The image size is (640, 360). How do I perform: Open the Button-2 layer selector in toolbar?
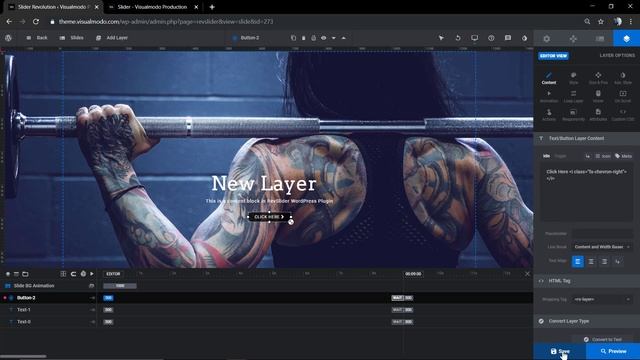[246, 38]
